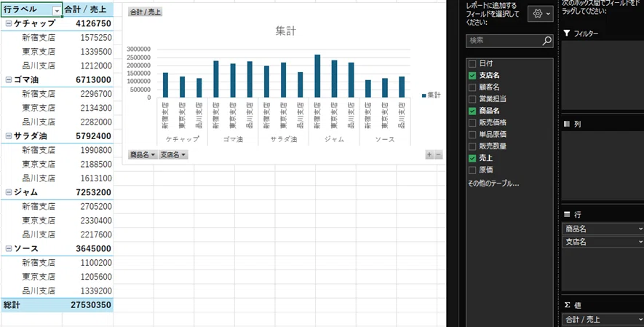Click the 3000000 value axis label
Screen dimensions: 644x327
click(x=139, y=50)
